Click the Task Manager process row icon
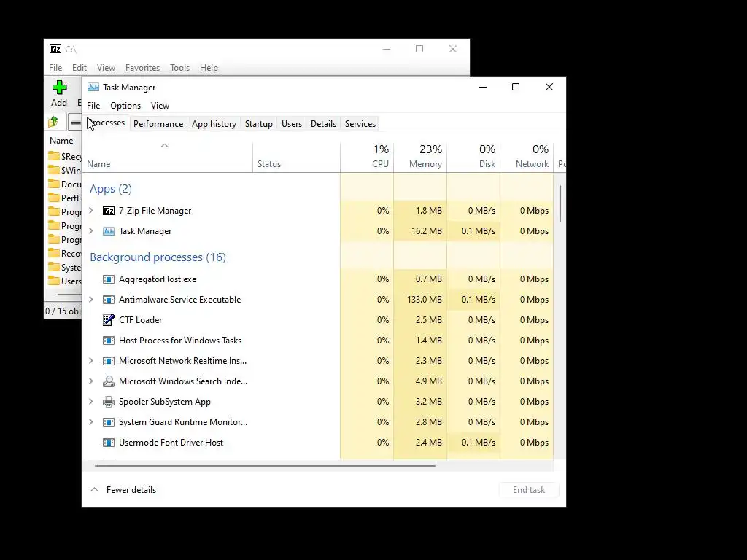Viewport: 747px width, 560px height. tap(109, 231)
